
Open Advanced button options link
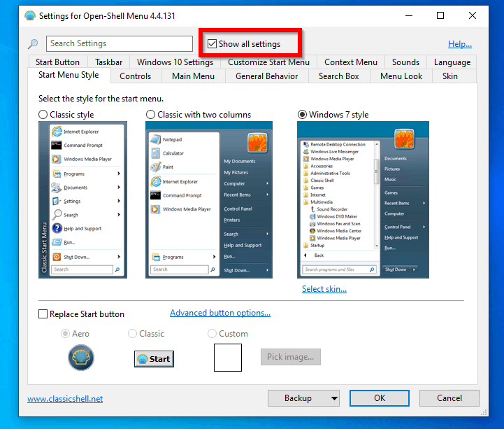(219, 313)
